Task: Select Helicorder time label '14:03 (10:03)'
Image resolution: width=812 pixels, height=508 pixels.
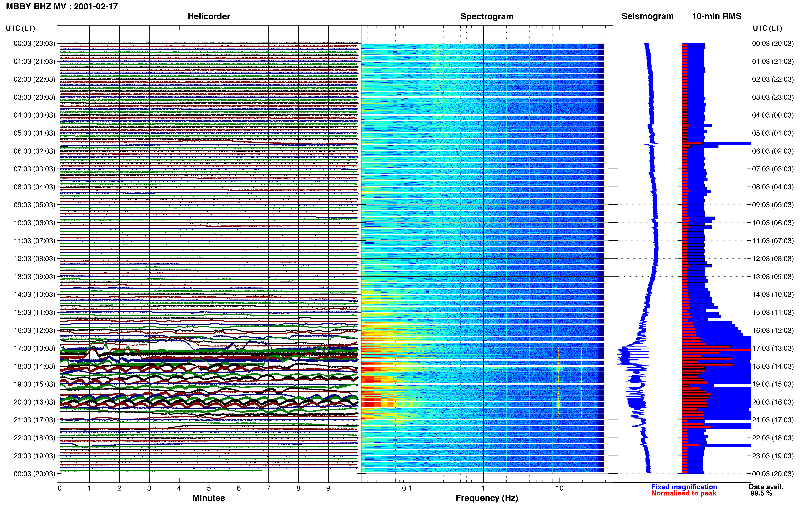Action: [x=34, y=295]
